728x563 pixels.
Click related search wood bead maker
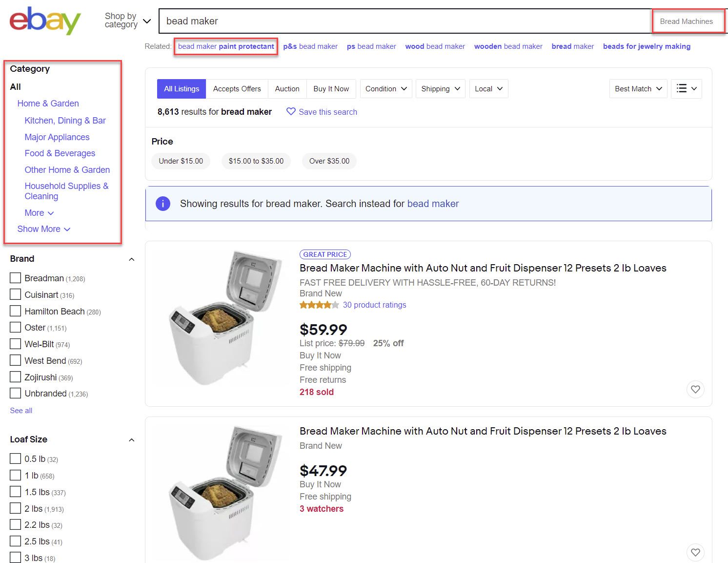click(x=435, y=46)
